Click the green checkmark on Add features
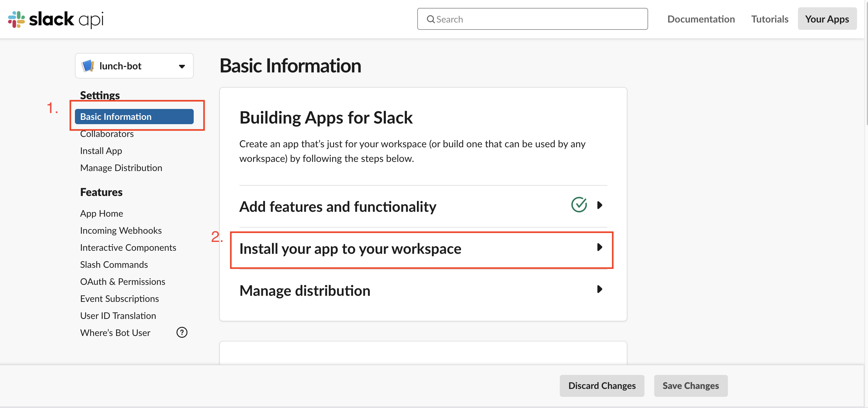The image size is (868, 409). click(x=579, y=205)
